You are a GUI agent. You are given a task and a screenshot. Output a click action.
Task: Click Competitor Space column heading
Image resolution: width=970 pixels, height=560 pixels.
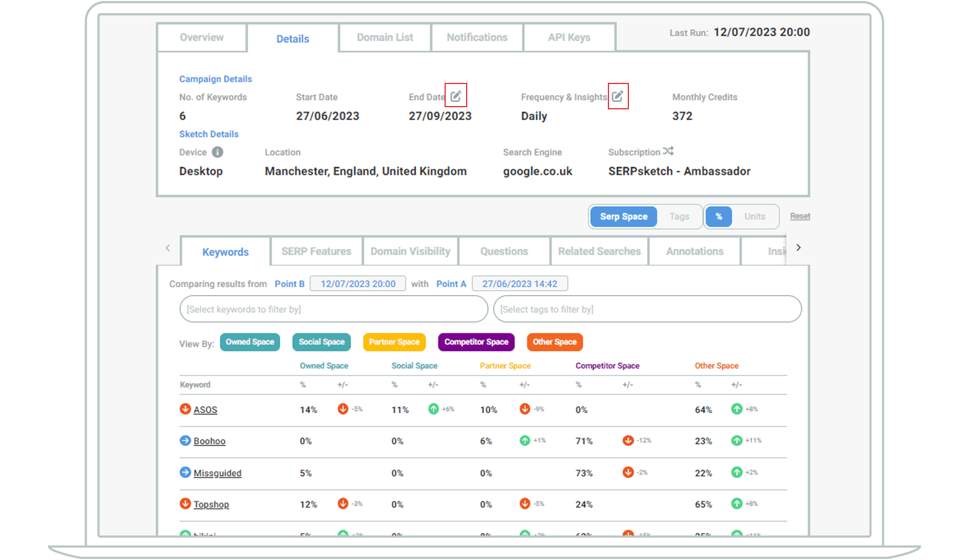607,366
